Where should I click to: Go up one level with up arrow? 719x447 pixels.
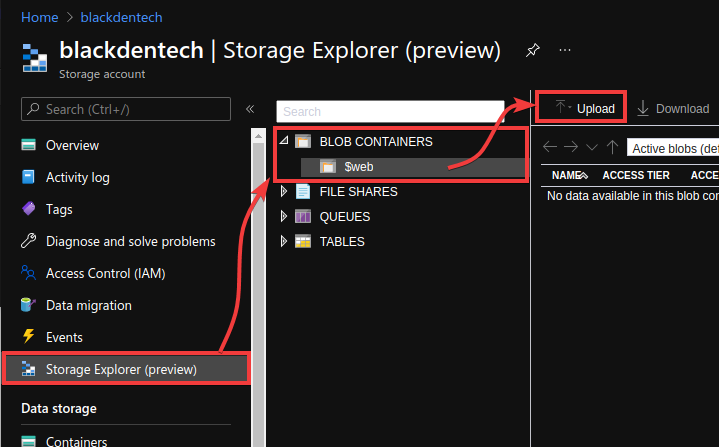612,147
